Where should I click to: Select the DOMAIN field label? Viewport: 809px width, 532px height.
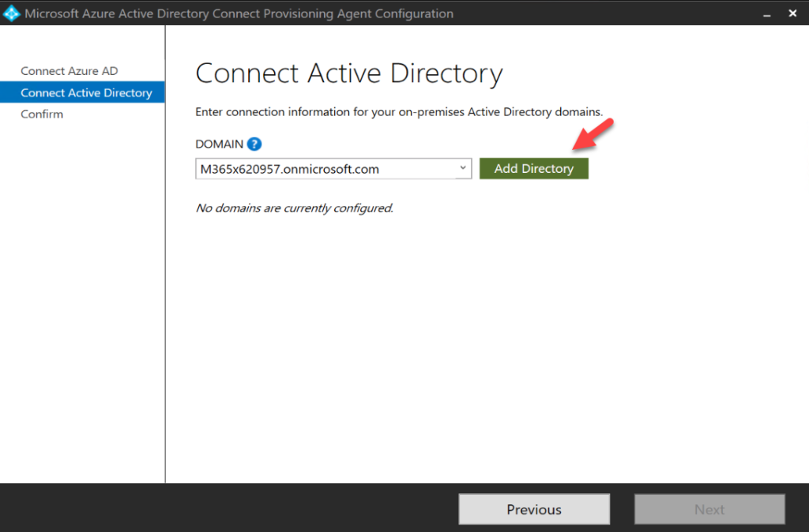point(219,144)
